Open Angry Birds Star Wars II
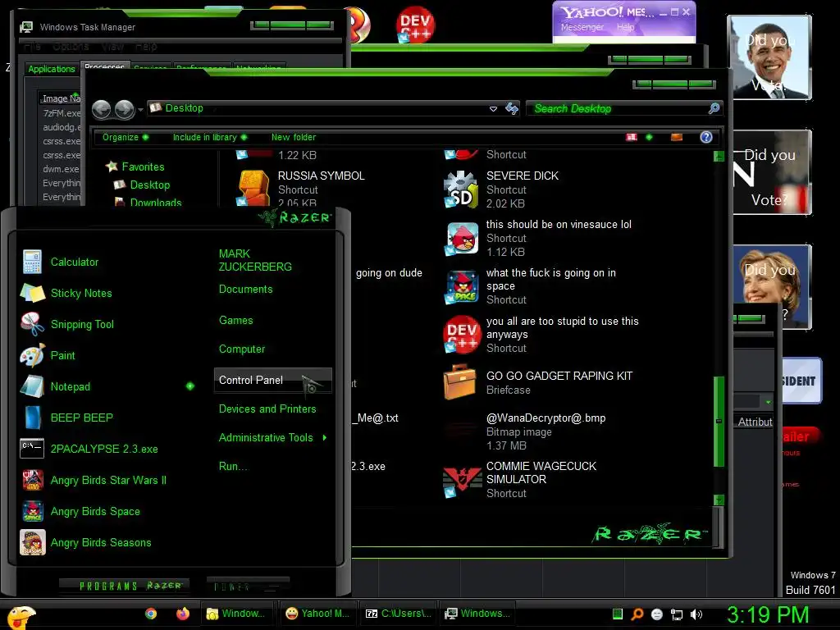 [x=108, y=480]
